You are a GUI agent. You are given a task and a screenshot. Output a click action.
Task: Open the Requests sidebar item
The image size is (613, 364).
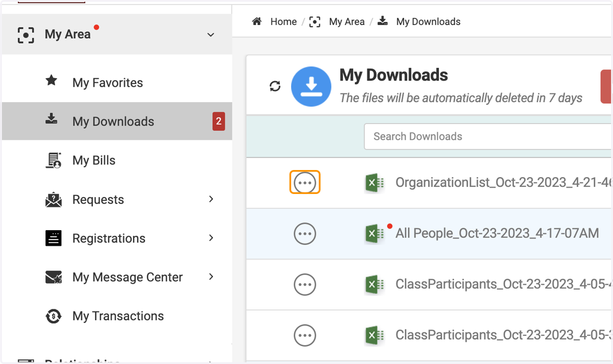pyautogui.click(x=98, y=200)
